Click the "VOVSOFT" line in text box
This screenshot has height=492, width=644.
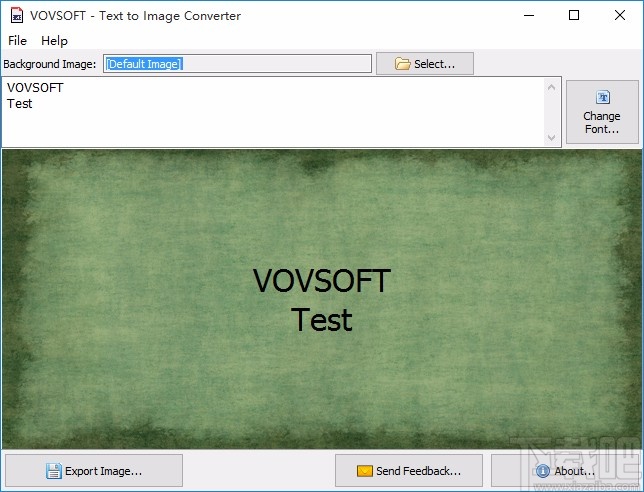coord(35,87)
